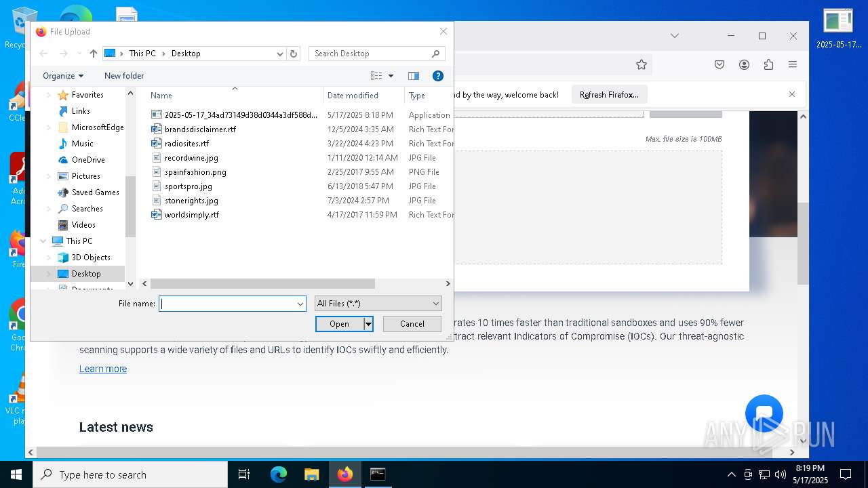Select radiosites.rtf file
This screenshot has width=868, height=488.
pos(186,144)
